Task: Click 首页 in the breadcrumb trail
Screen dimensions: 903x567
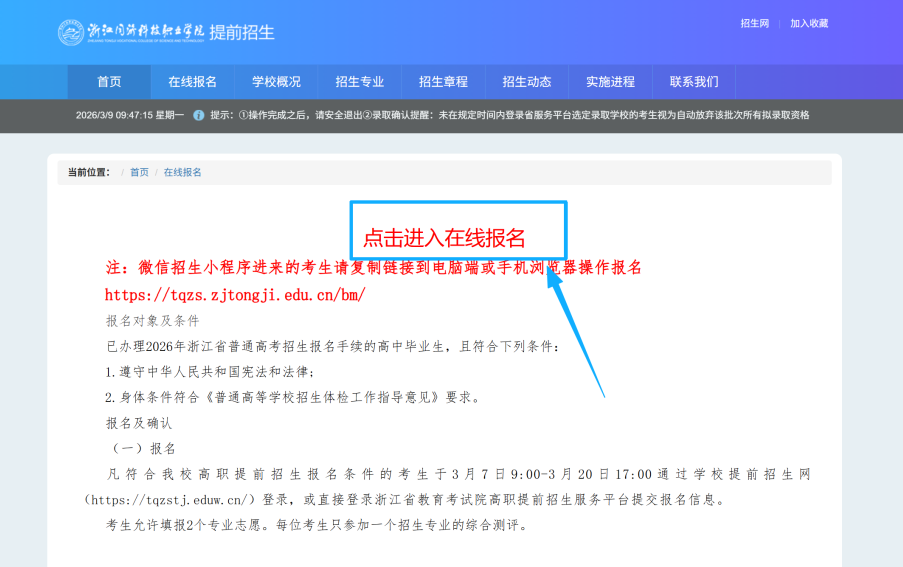Action: pos(139,173)
